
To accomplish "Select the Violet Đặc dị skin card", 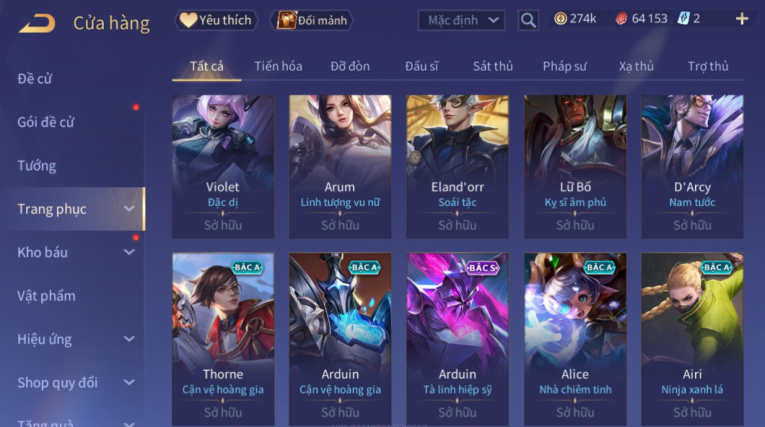I will [x=223, y=166].
